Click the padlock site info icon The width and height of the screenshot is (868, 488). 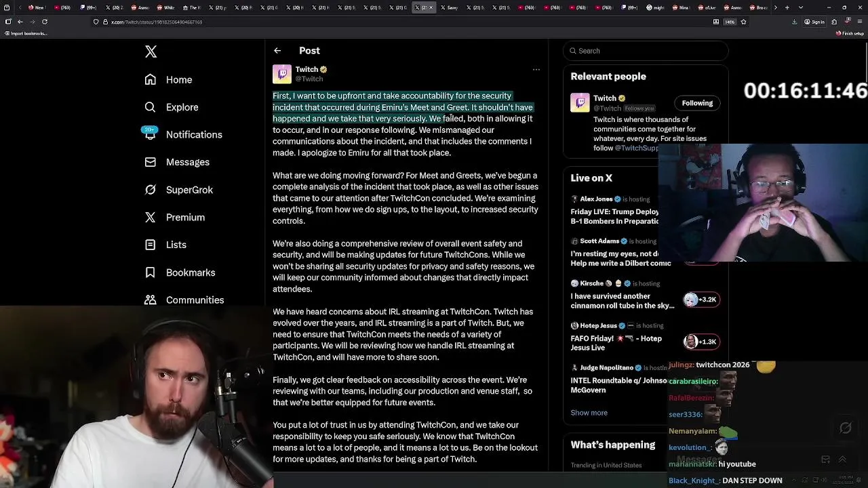click(105, 22)
